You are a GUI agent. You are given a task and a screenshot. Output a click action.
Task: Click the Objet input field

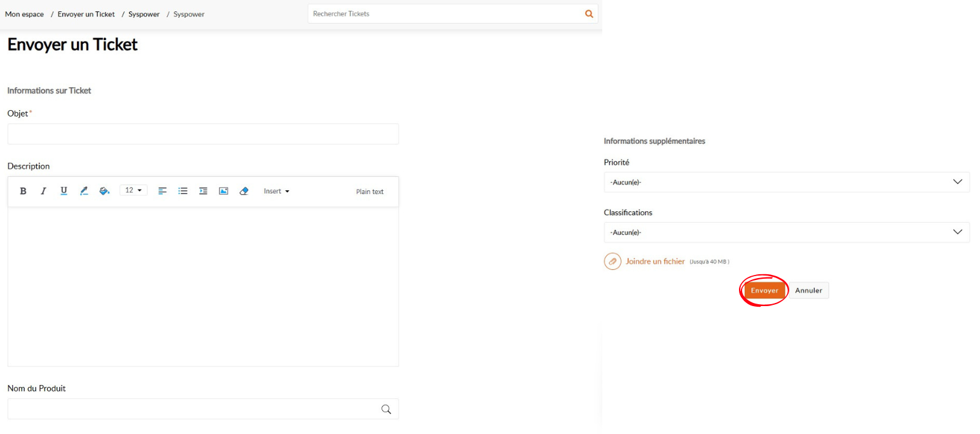coord(203,134)
